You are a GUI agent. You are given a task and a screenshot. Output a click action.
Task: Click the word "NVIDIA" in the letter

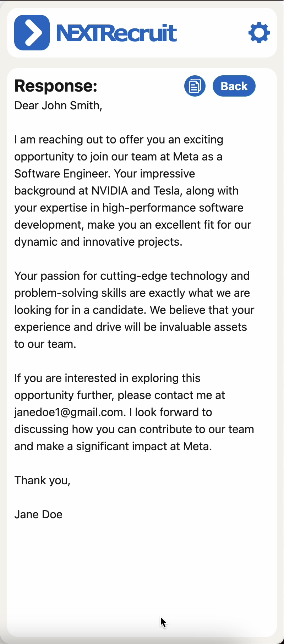point(110,191)
